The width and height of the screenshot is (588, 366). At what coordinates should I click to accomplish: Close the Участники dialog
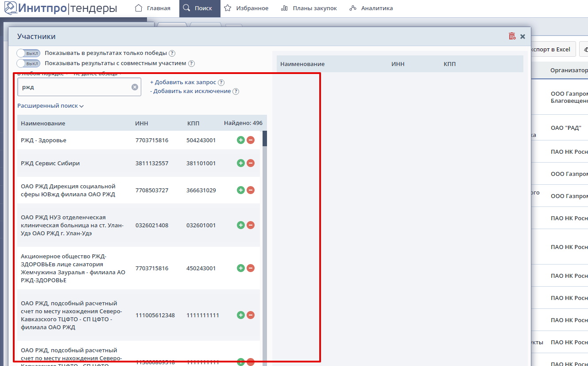click(x=523, y=36)
